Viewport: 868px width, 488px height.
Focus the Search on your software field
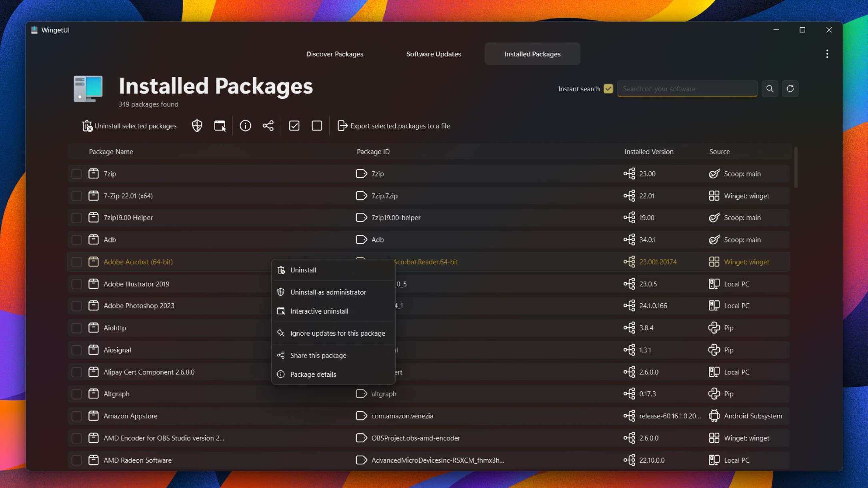(687, 89)
